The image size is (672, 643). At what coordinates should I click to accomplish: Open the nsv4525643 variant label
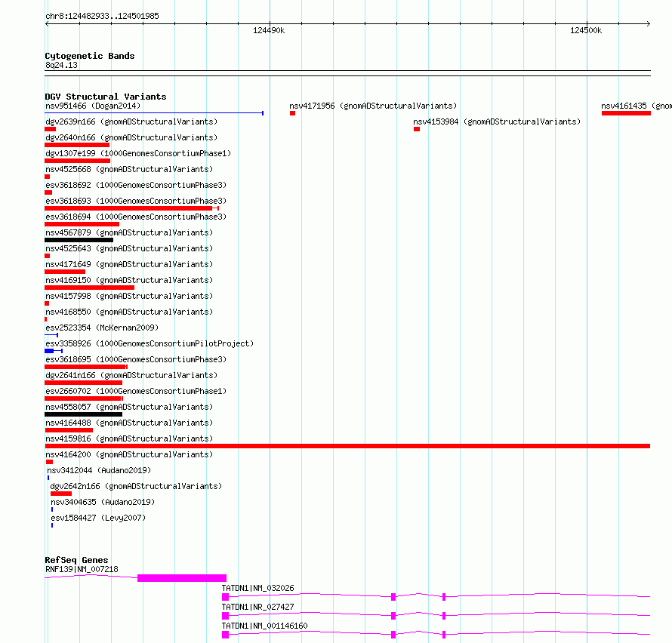pos(129,248)
